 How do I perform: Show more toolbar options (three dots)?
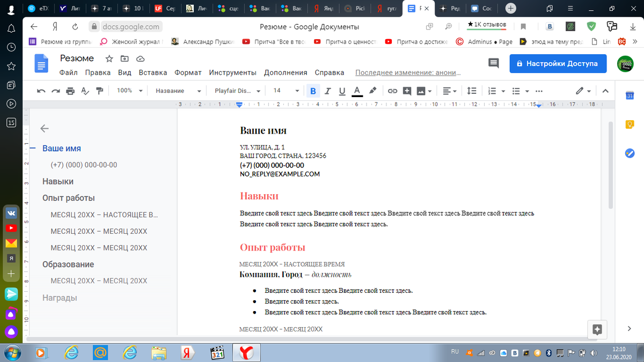point(539,91)
